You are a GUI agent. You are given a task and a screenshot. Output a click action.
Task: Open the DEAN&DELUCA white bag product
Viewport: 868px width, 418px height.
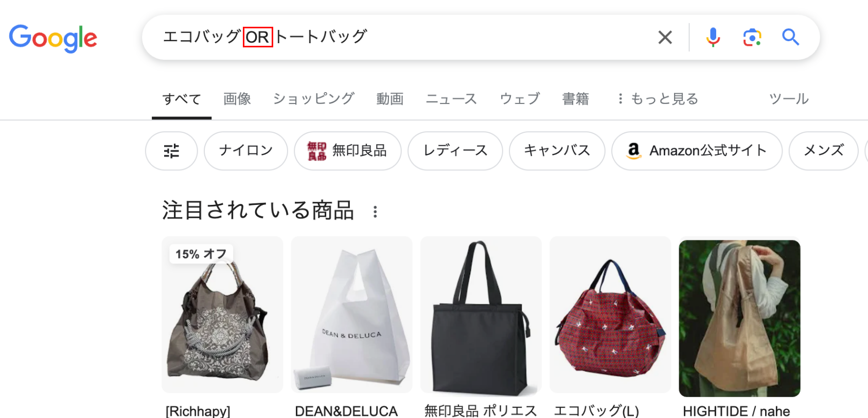[352, 315]
